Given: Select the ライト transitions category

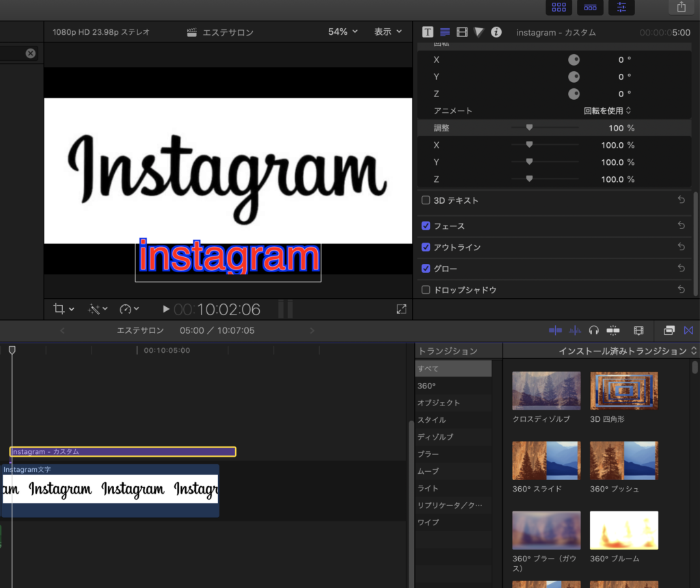Looking at the screenshot, I should point(453,488).
